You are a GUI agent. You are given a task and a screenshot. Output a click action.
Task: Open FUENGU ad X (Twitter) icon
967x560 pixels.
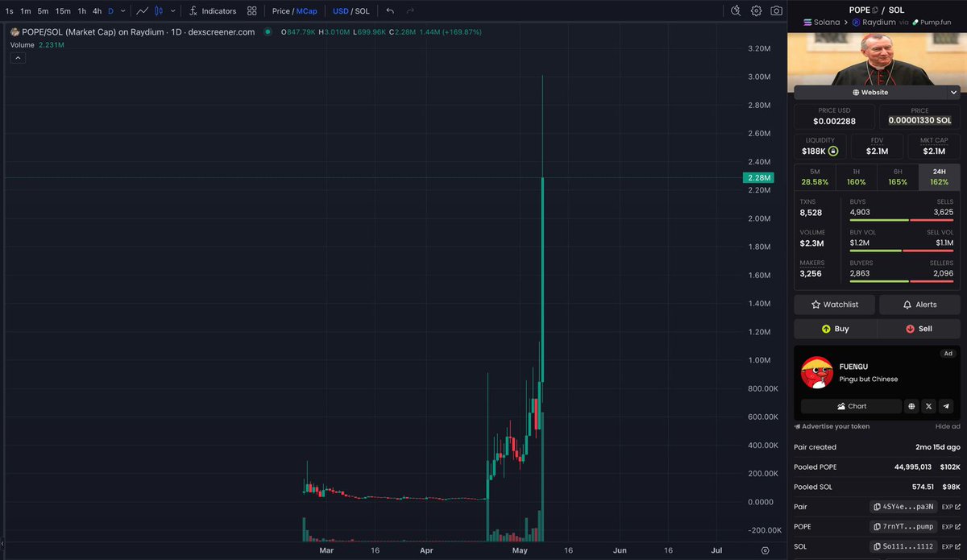929,406
